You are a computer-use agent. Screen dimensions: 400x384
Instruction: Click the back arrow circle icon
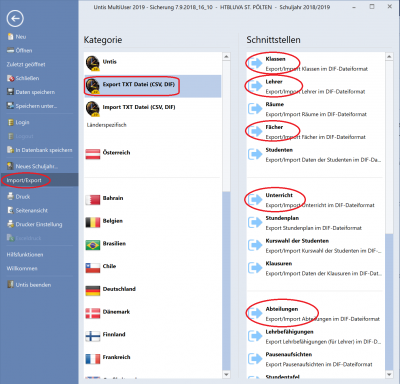(x=15, y=19)
